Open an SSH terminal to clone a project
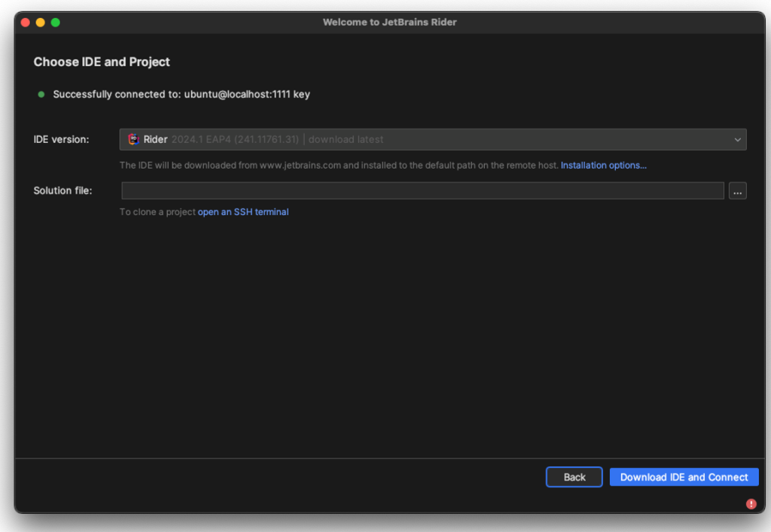771x532 pixels. (x=242, y=211)
